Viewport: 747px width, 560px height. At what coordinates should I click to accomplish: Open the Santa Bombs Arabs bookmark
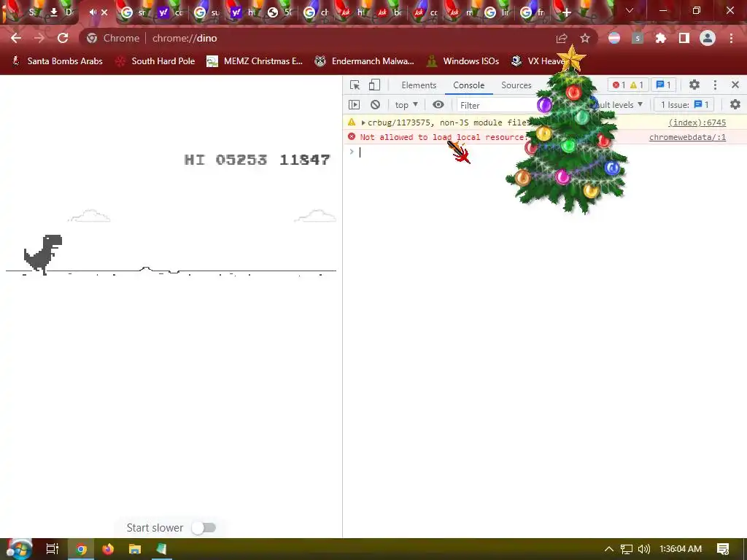[x=57, y=61]
